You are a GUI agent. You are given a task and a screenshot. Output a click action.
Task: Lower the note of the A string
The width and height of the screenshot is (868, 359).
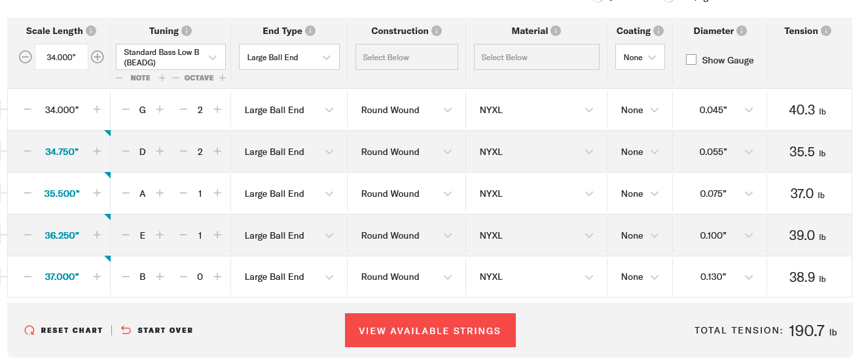click(x=126, y=194)
